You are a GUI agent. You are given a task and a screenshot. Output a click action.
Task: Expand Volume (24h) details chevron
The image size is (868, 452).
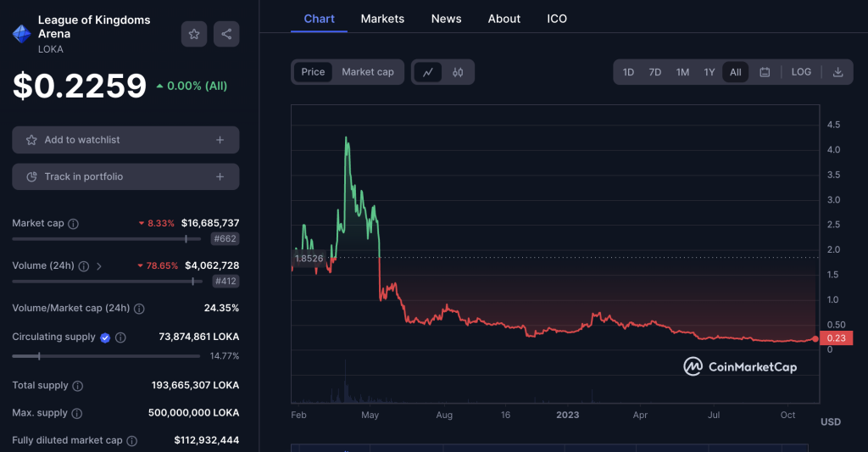tap(99, 266)
